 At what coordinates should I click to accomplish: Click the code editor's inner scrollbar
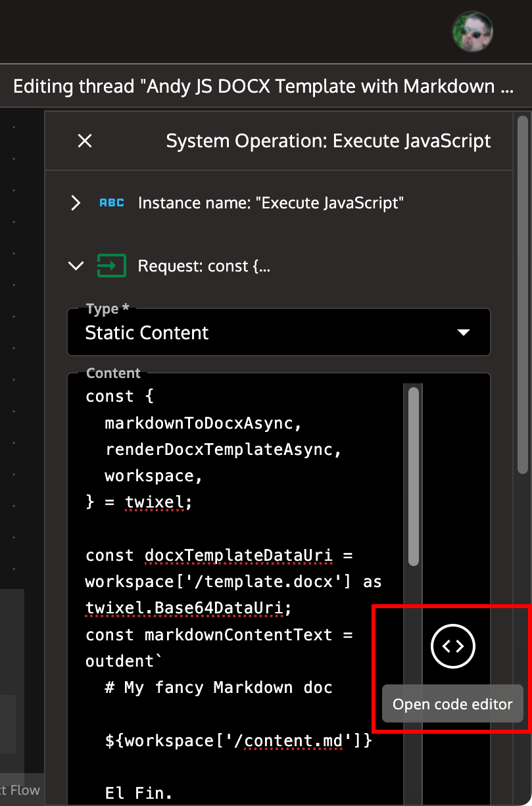click(412, 473)
